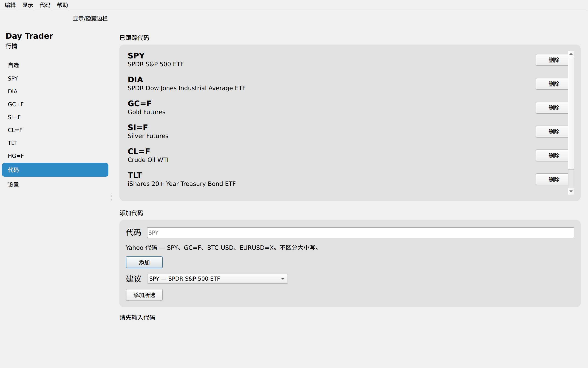
Task: Delete the TLT Treasury Bond symbol
Action: 551,179
